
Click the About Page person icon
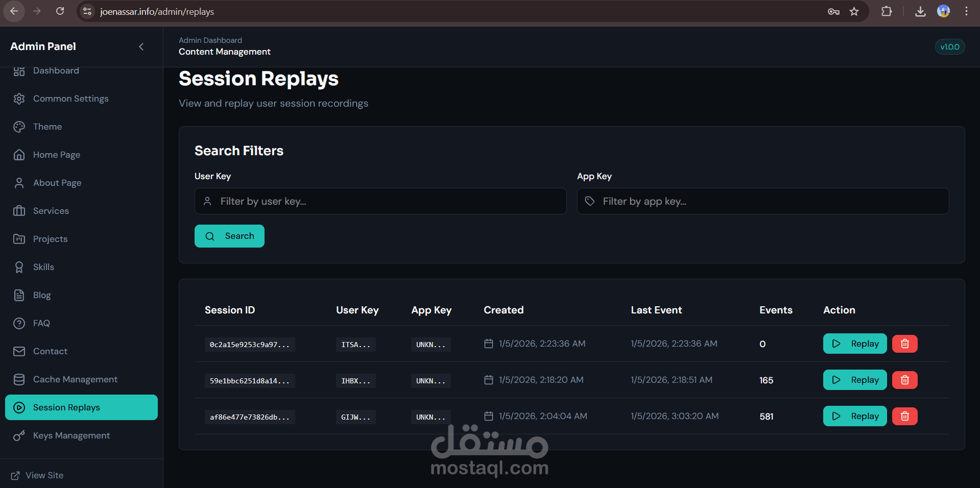tap(19, 183)
